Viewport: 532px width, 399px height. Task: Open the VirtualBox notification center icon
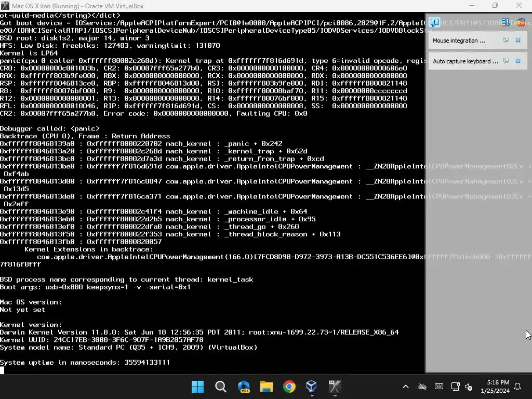(x=435, y=23)
